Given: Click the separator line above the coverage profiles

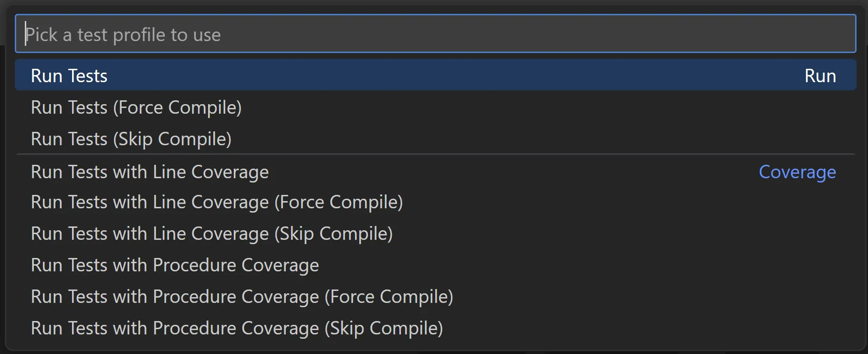Looking at the screenshot, I should pos(434,154).
